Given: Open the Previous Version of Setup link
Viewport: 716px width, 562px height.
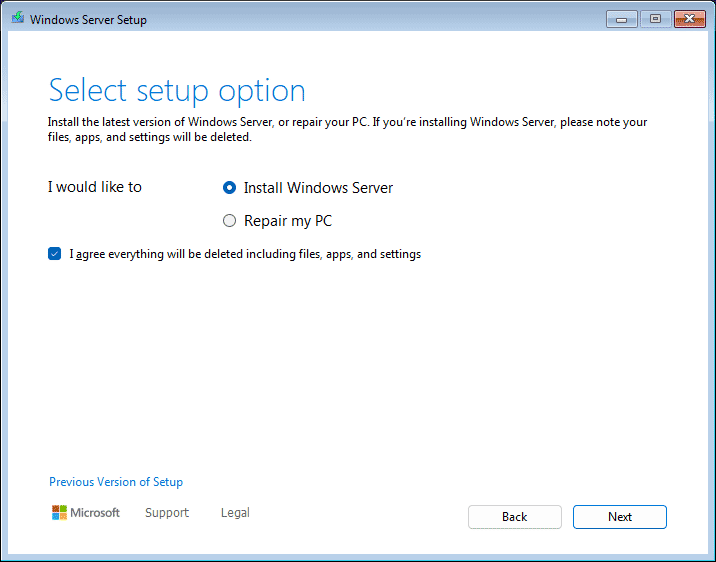Looking at the screenshot, I should [x=116, y=482].
